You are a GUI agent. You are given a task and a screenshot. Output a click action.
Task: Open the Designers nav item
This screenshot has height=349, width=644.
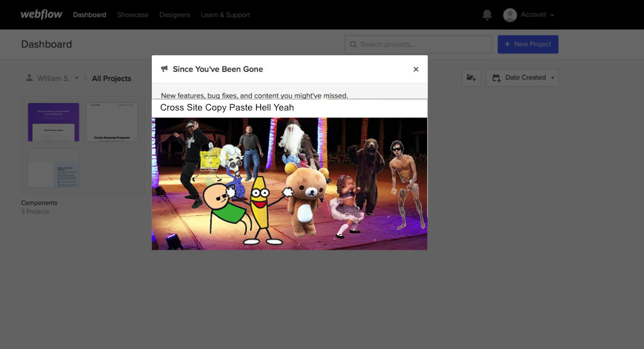pyautogui.click(x=174, y=15)
